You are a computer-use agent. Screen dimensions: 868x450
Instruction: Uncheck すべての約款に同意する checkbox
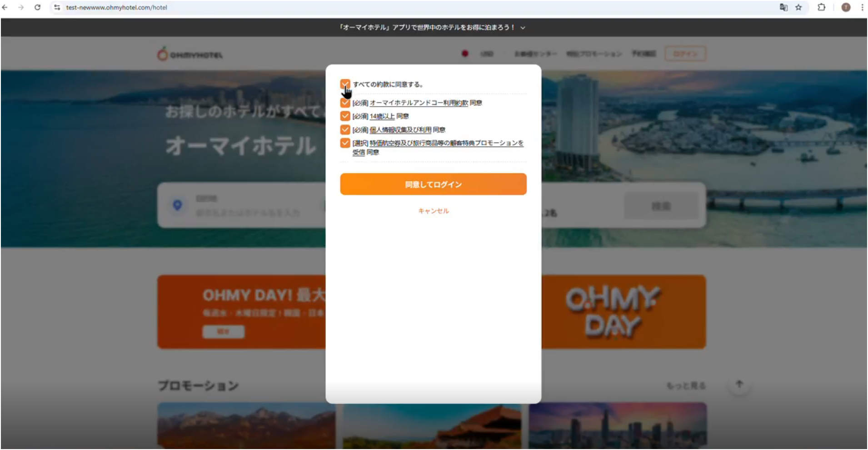coord(345,84)
